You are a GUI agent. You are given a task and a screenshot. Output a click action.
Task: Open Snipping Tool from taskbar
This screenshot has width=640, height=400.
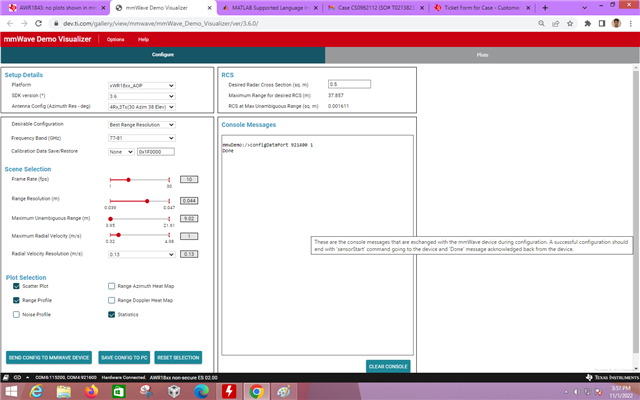pos(146,392)
